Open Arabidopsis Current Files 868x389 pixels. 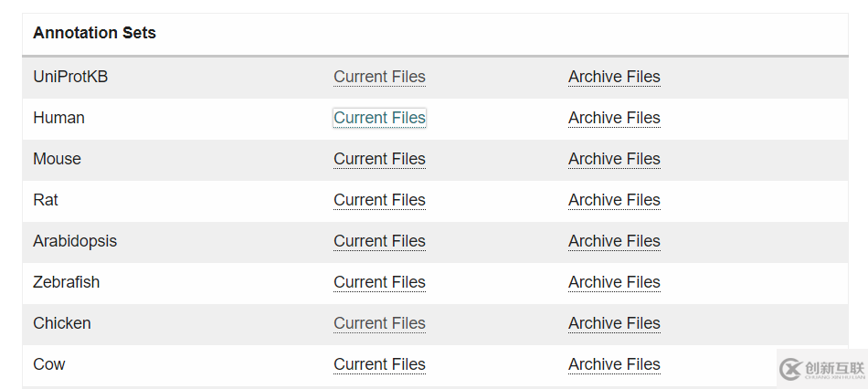click(379, 241)
